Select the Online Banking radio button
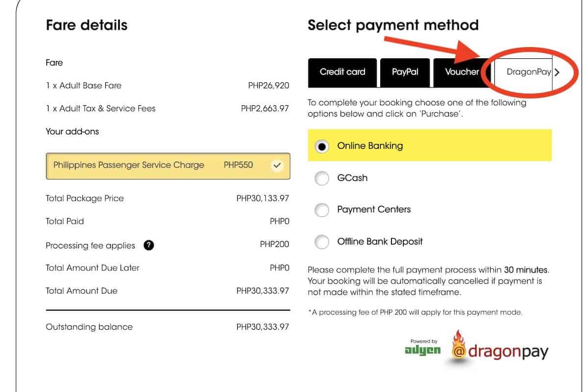The height and width of the screenshot is (392, 588). pyautogui.click(x=322, y=147)
